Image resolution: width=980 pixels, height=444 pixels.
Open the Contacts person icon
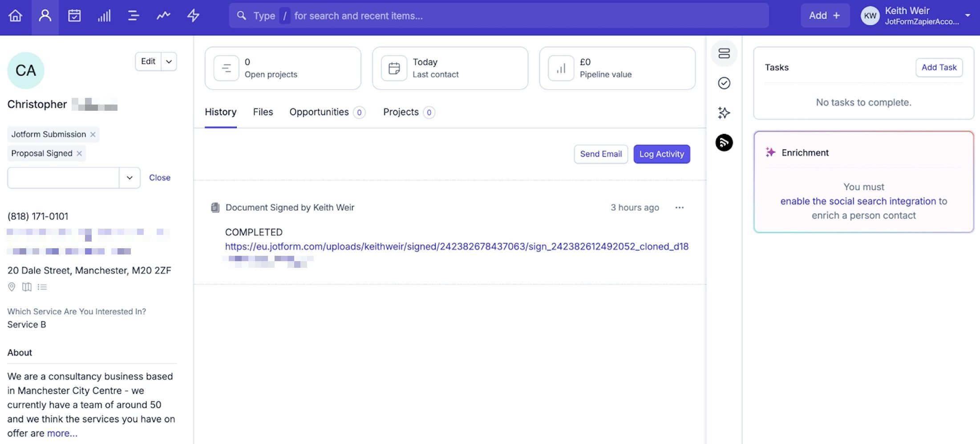pyautogui.click(x=45, y=16)
